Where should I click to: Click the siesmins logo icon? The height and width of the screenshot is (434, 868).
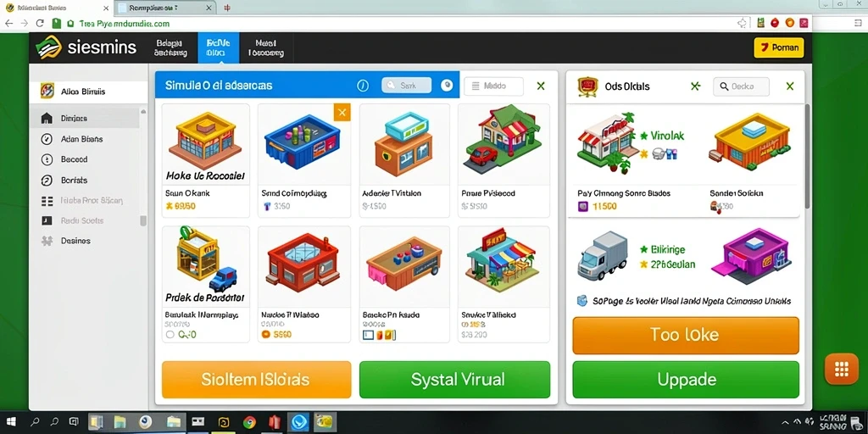pyautogui.click(x=48, y=47)
